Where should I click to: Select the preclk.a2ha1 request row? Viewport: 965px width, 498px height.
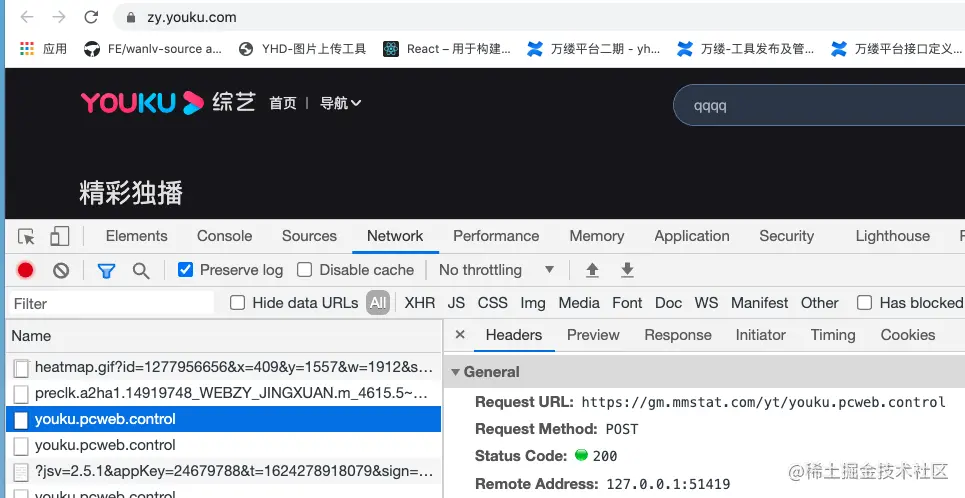tap(223, 393)
